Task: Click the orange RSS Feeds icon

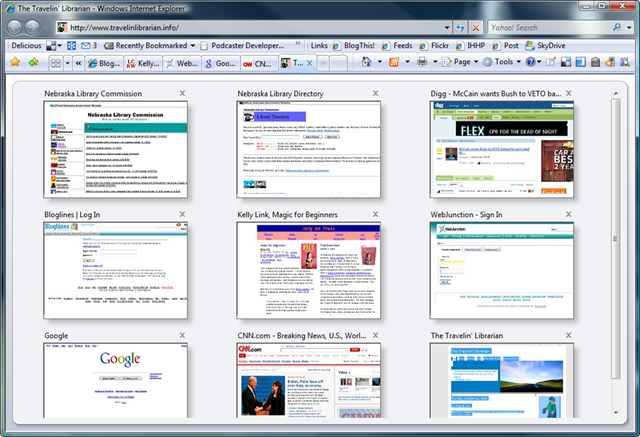Action: [x=394, y=62]
